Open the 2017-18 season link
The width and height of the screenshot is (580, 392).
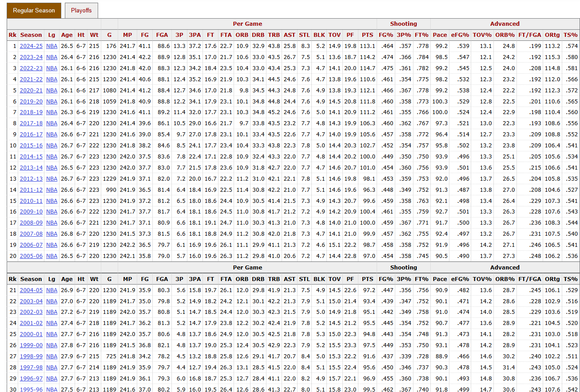pos(31,123)
